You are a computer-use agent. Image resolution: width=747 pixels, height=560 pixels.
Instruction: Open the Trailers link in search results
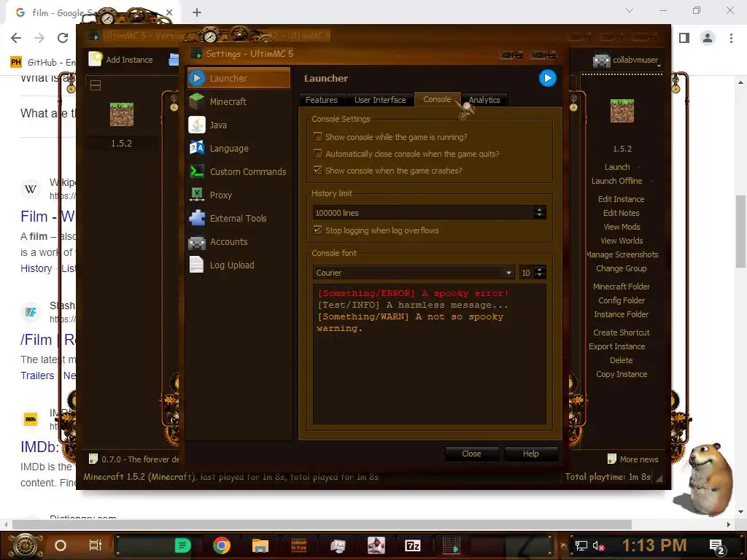[x=37, y=376]
